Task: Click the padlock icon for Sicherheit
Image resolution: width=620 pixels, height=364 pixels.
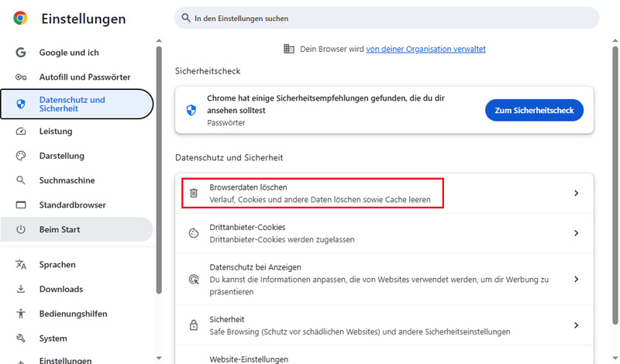Action: (x=193, y=325)
